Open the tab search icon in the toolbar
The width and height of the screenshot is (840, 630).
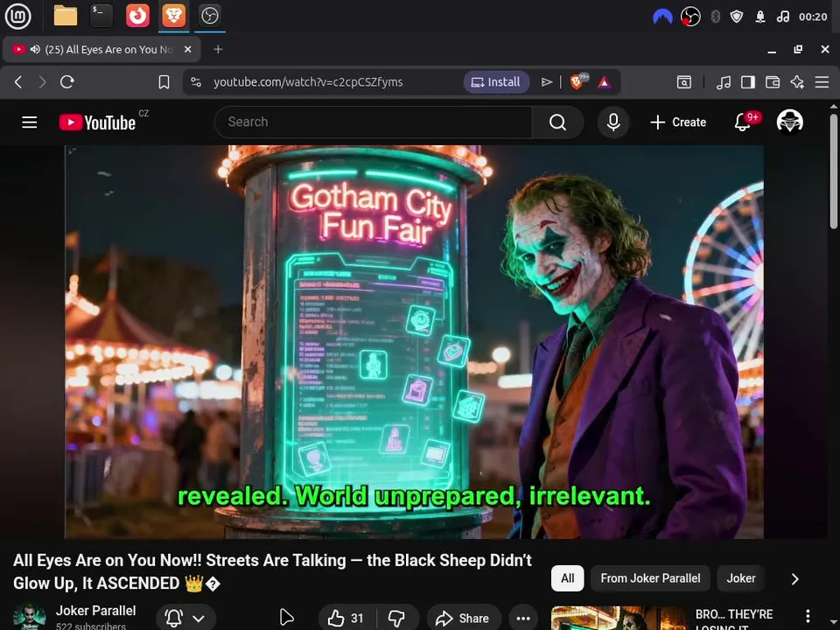[684, 82]
